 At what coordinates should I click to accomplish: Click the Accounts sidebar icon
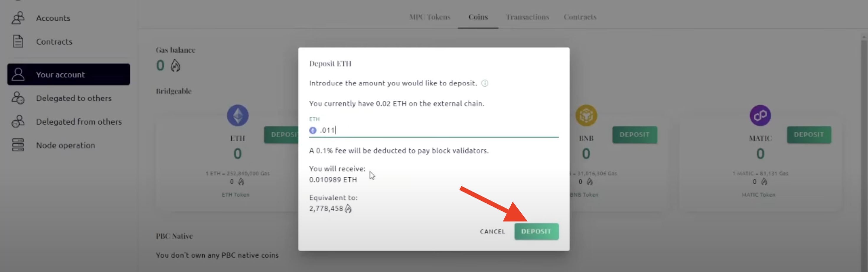point(18,18)
